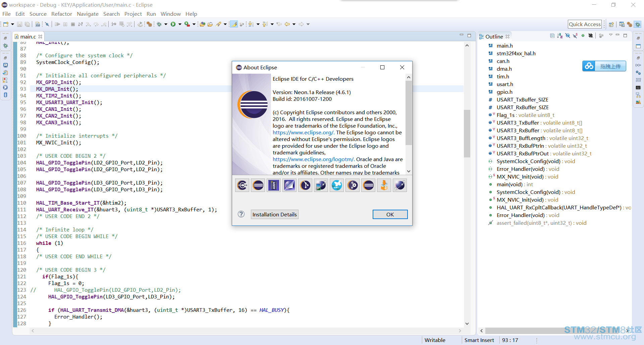644x345 pixels.
Task: Click the Resume debug toolbar icon
Action: (57, 24)
